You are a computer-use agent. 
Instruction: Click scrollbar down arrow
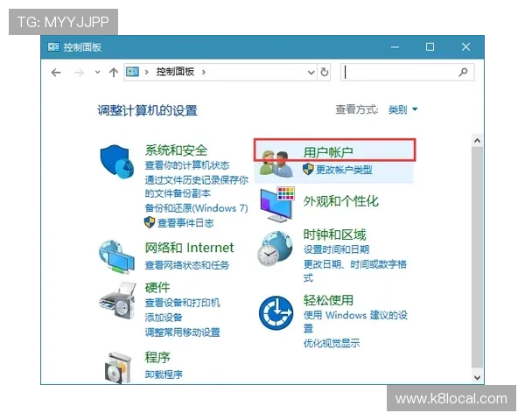(x=477, y=378)
